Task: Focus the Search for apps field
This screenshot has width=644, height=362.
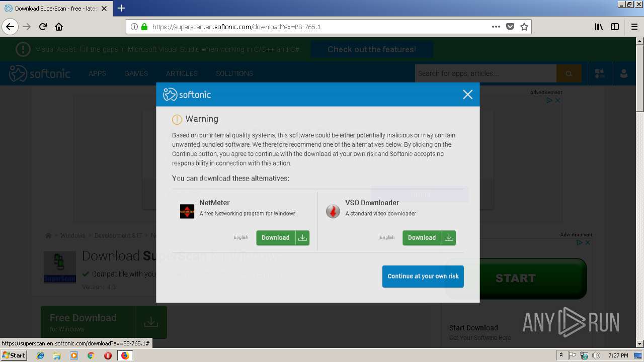Action: pyautogui.click(x=486, y=73)
